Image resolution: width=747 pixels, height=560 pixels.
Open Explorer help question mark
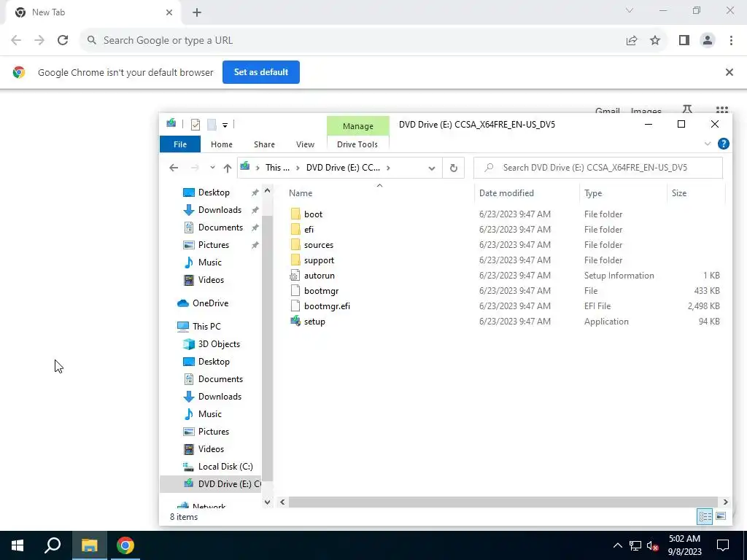click(x=723, y=144)
